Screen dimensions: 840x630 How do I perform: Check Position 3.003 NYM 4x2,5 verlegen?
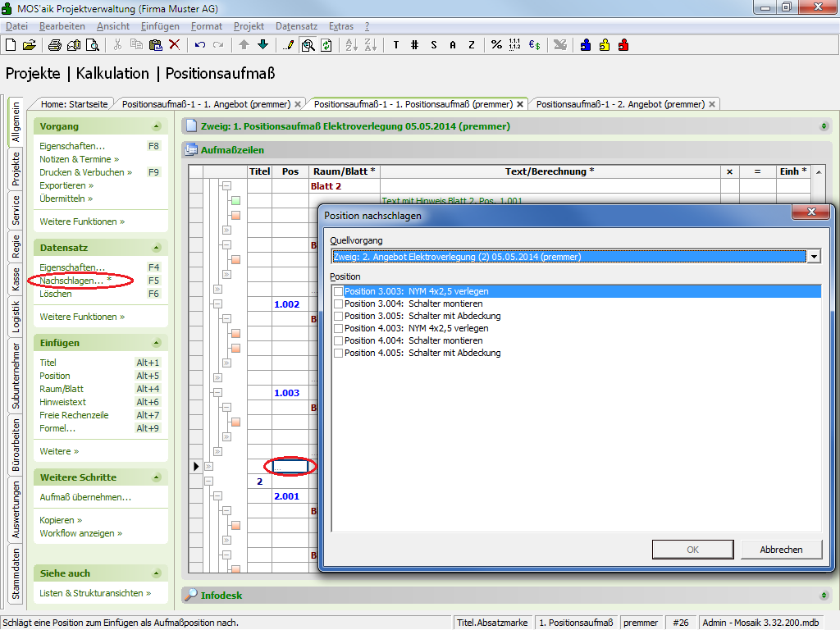click(x=338, y=291)
